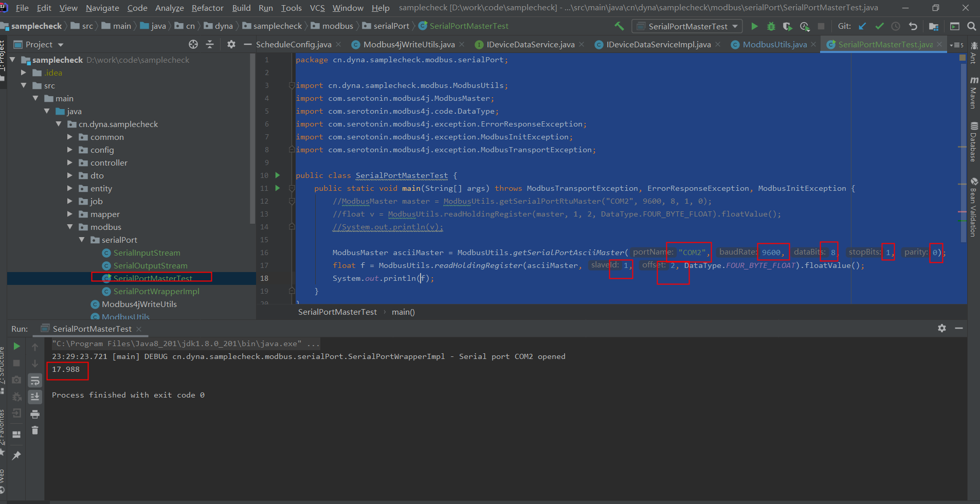Collapse the modbus package node
This screenshot has width=980, height=504.
(x=70, y=227)
